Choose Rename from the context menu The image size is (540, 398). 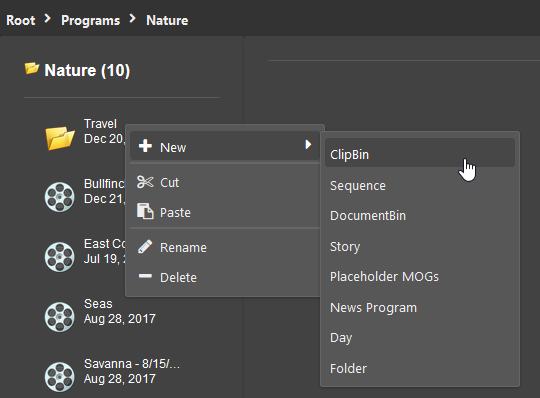coord(225,247)
